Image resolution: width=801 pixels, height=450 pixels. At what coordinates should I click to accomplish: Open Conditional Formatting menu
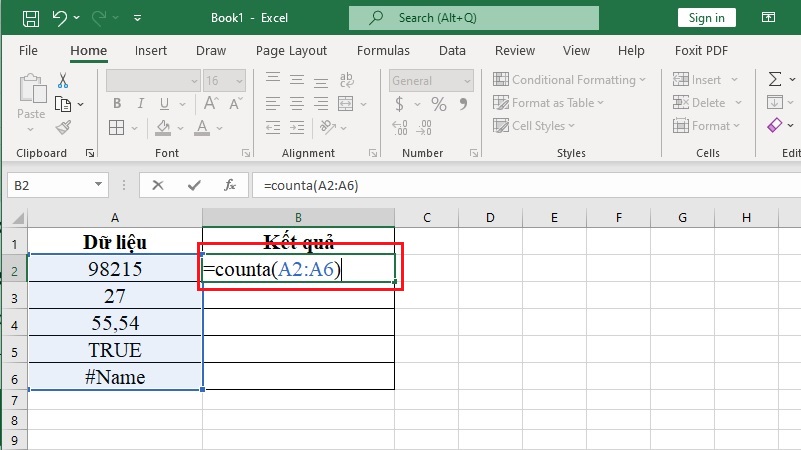coord(569,80)
